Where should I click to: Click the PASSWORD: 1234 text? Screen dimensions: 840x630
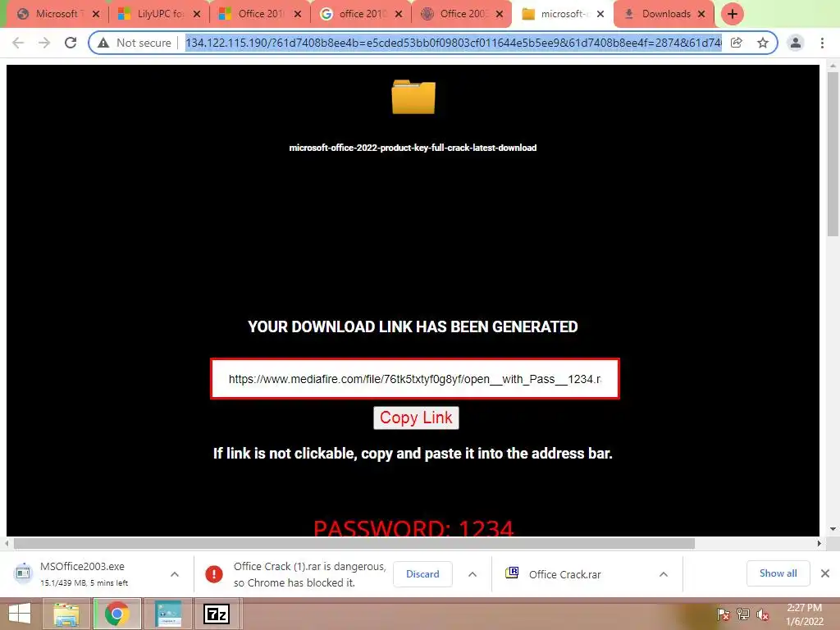[x=413, y=527]
